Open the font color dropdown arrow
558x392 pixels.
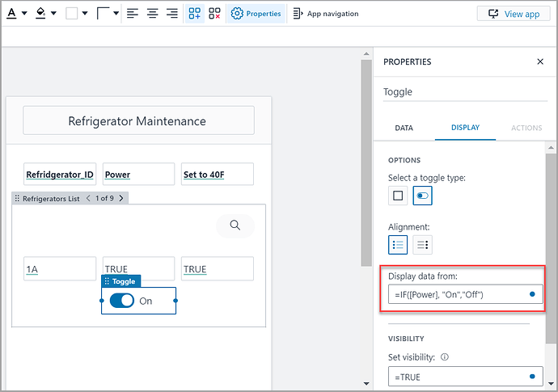click(x=24, y=14)
